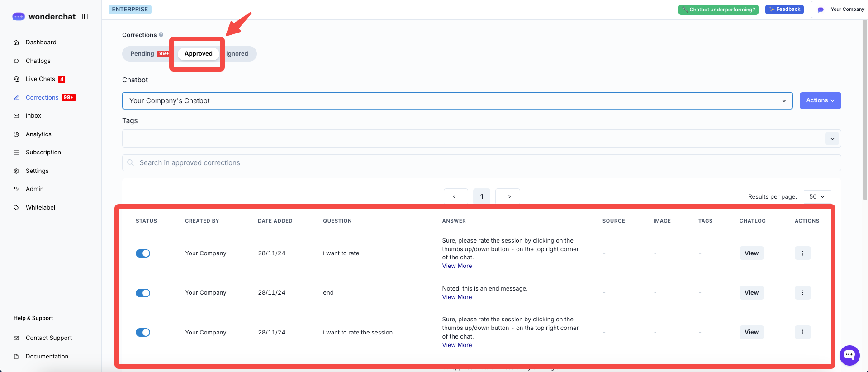Open the Tags filter dropdown

[832, 138]
